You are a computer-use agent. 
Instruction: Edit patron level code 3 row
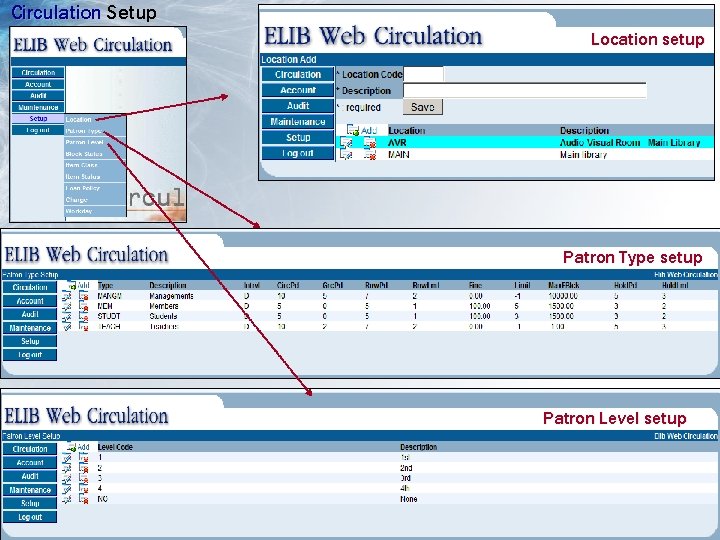pyautogui.click(x=67, y=478)
